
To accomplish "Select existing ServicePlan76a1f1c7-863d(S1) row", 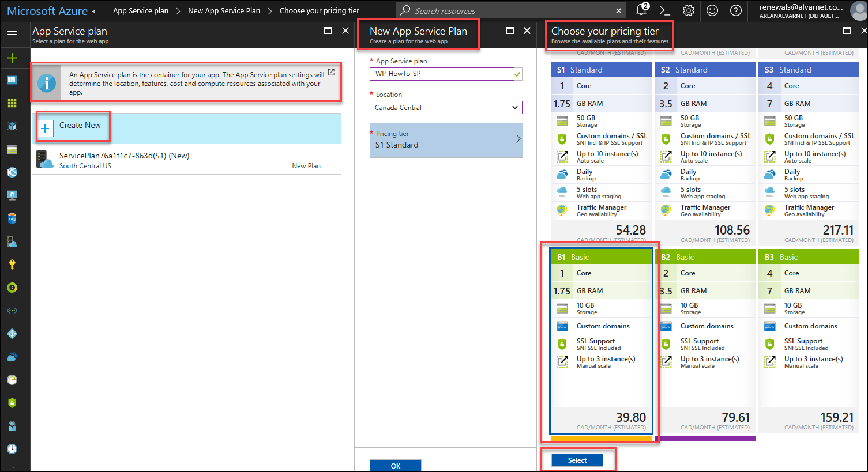I will 186,160.
